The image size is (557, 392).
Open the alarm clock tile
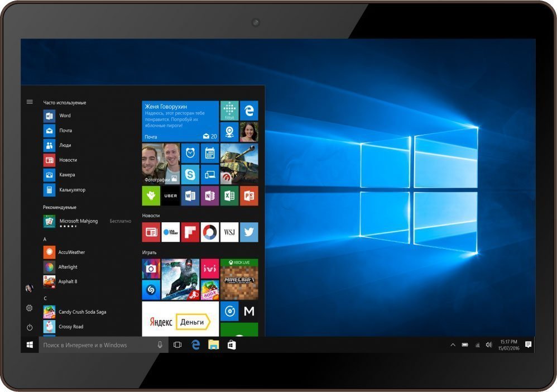(x=190, y=153)
